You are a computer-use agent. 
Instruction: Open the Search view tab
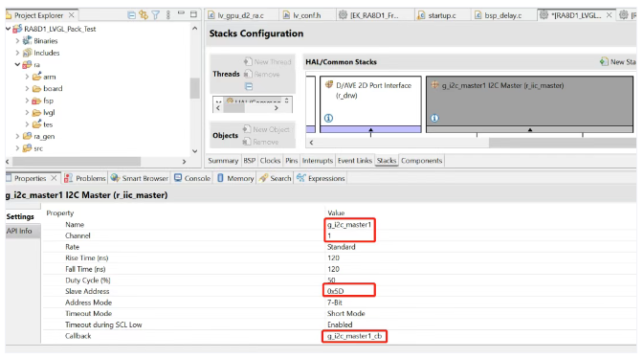276,178
